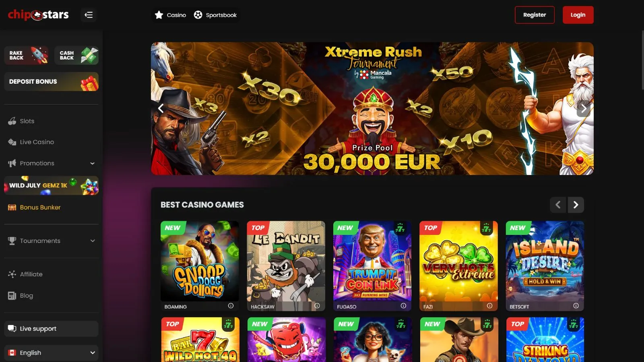Open Live support chat
The image size is (644, 362).
pos(52,329)
